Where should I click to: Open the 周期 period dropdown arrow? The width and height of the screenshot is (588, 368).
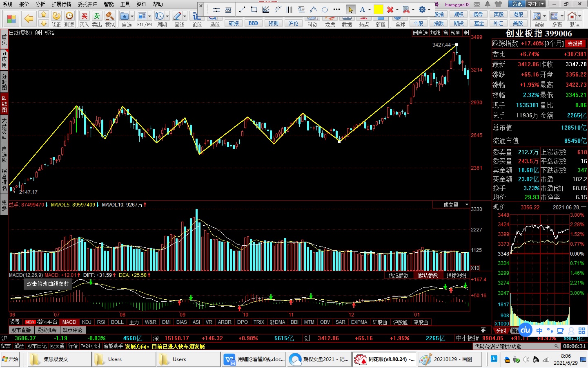pos(167,16)
